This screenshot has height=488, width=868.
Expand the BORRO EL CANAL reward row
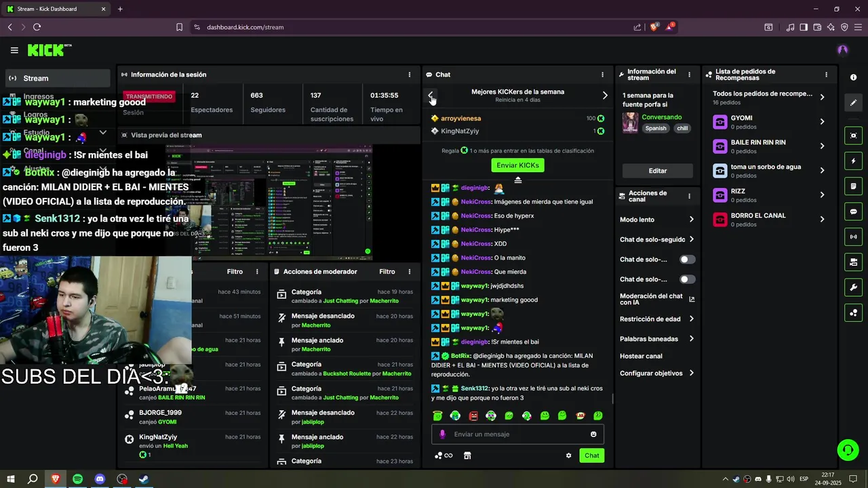click(822, 220)
